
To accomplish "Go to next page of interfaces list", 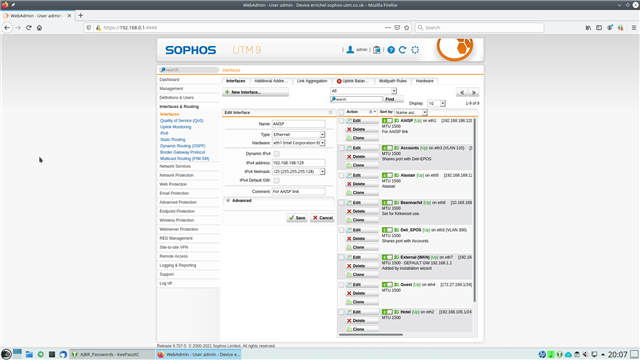I will [474, 92].
